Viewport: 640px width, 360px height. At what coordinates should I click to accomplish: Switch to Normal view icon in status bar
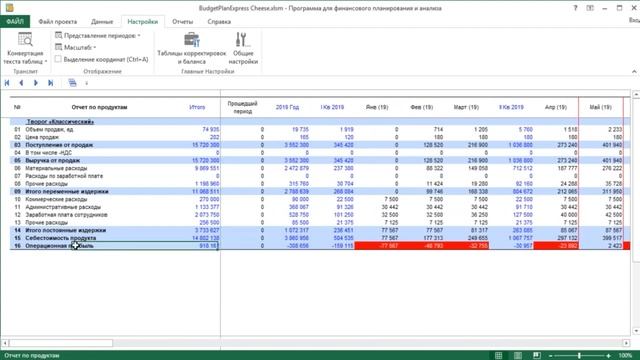pos(498,356)
